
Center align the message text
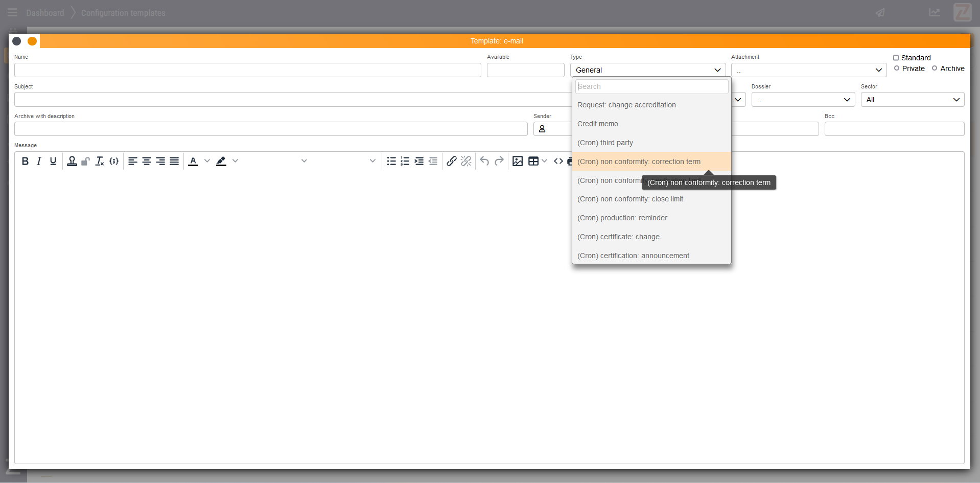click(x=147, y=162)
